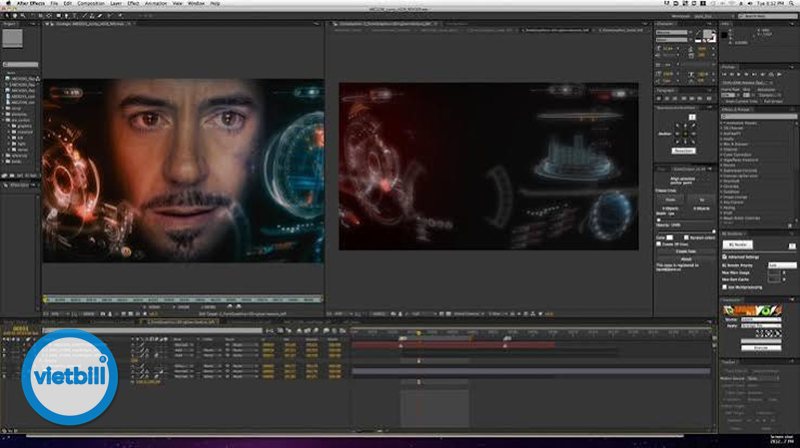Open the Effect menu

pos(133,3)
